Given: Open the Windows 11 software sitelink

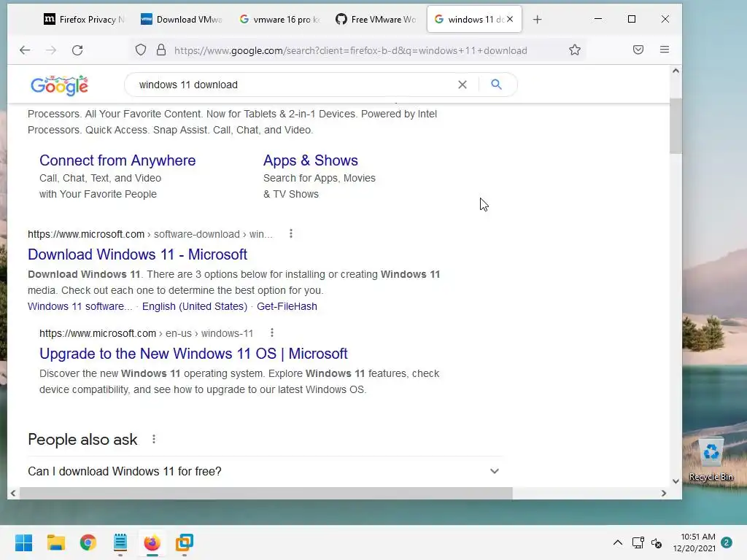Looking at the screenshot, I should coord(80,306).
